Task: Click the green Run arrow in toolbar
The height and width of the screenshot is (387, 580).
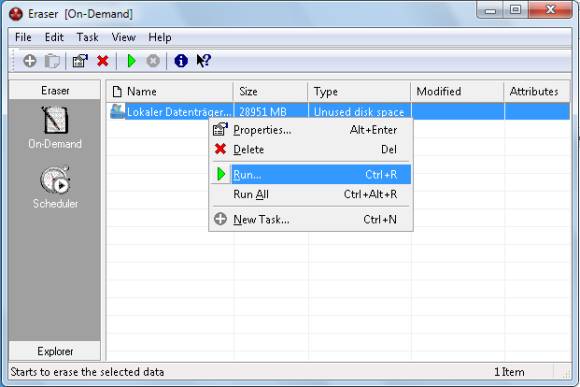Action: [131, 61]
